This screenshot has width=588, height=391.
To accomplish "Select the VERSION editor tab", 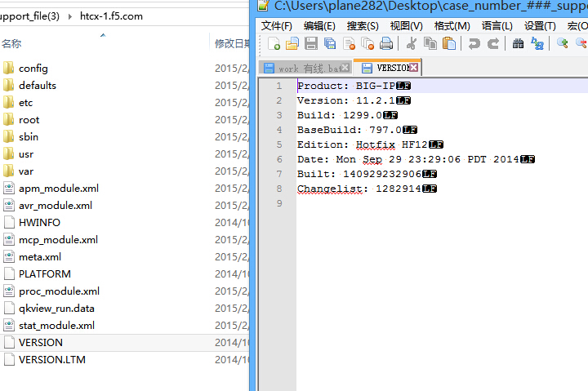I will point(387,68).
